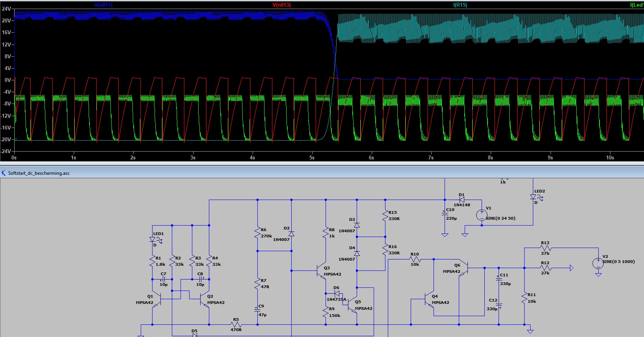Image resolution: width=644 pixels, height=337 pixels.
Task: Click the I(R15) cyan trace label
Action: [x=460, y=5]
